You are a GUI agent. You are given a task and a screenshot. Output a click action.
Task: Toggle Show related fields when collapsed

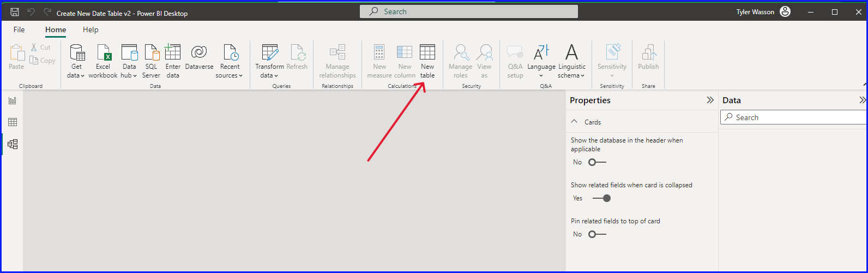601,198
